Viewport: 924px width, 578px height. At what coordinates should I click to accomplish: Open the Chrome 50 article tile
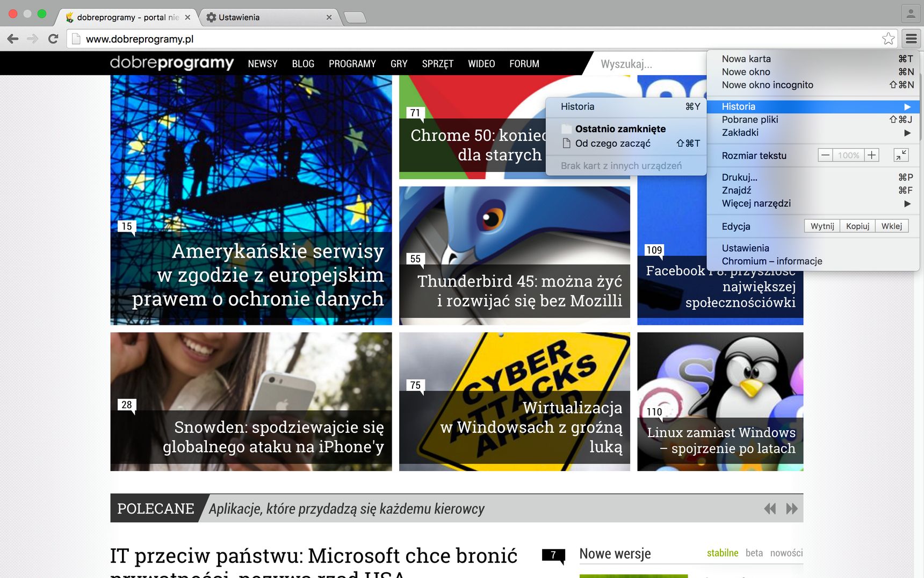(x=473, y=145)
